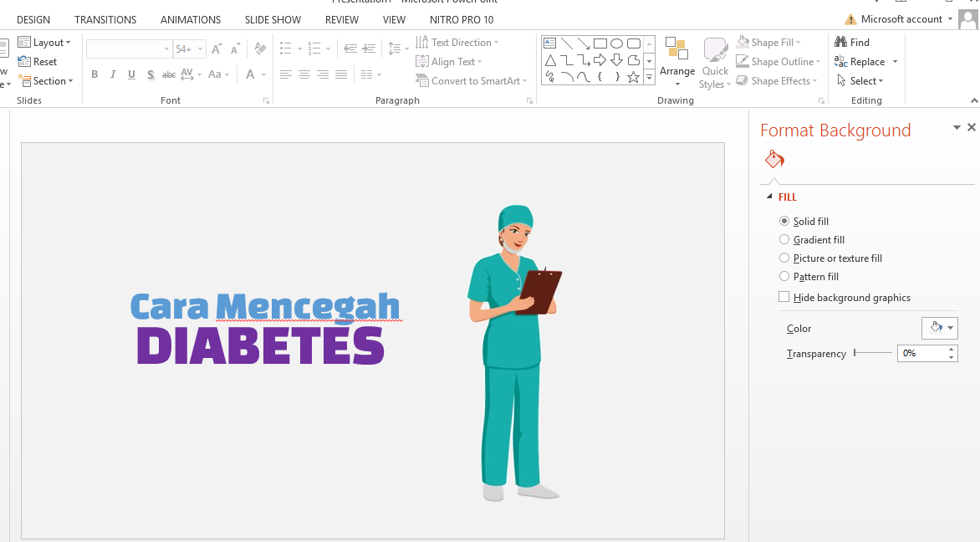Increase Transparency with the up spinner
The height and width of the screenshot is (542, 980).
coord(952,350)
